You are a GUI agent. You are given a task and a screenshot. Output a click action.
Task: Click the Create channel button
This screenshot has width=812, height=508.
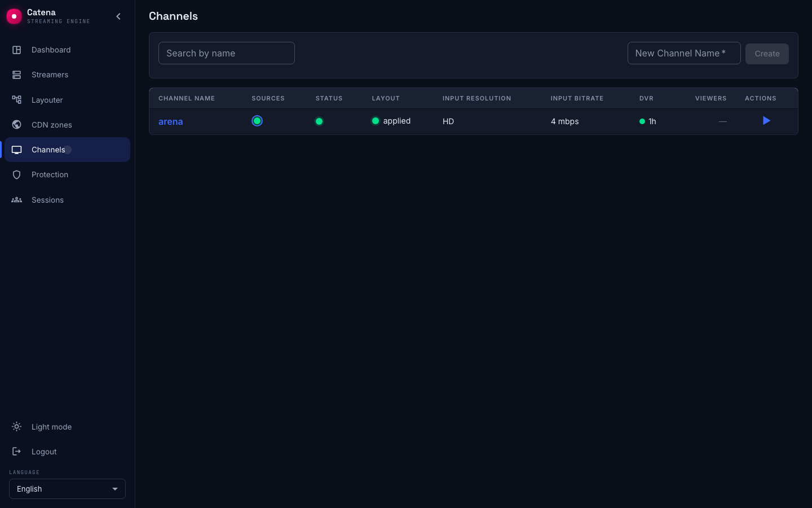click(x=767, y=54)
